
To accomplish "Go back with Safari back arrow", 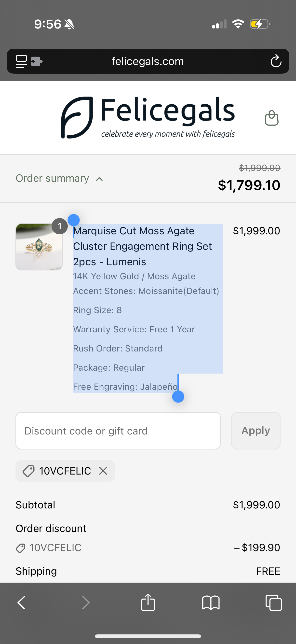I will click(x=22, y=603).
